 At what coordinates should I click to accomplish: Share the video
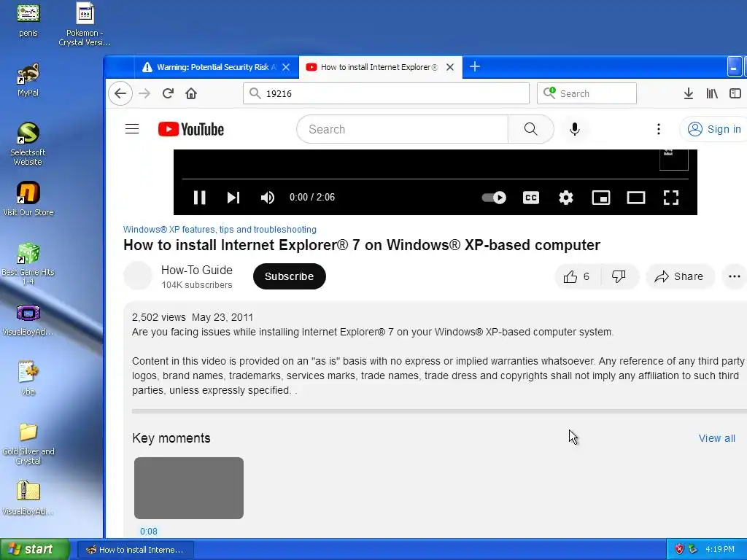(x=680, y=276)
